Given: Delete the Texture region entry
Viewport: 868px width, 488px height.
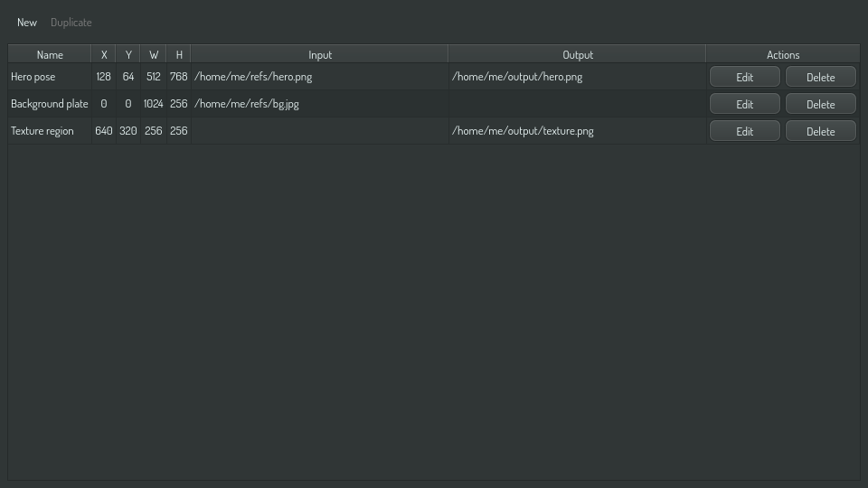Looking at the screenshot, I should click(820, 131).
